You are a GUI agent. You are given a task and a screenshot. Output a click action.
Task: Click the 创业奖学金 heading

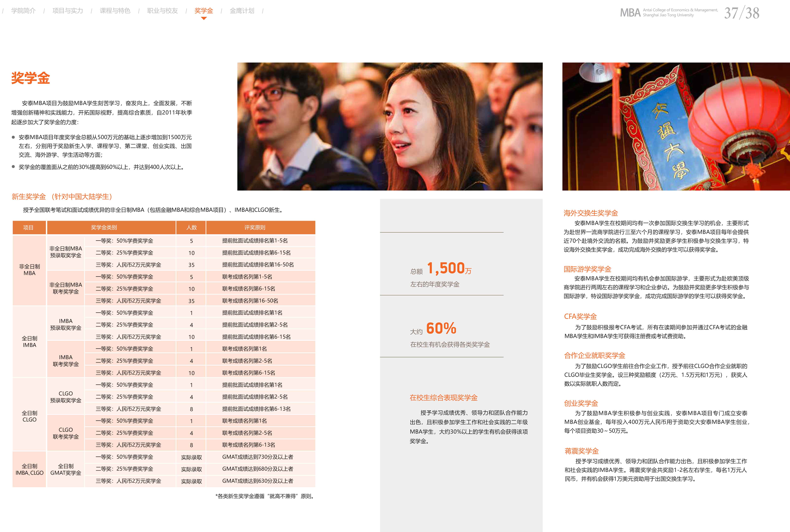[581, 403]
